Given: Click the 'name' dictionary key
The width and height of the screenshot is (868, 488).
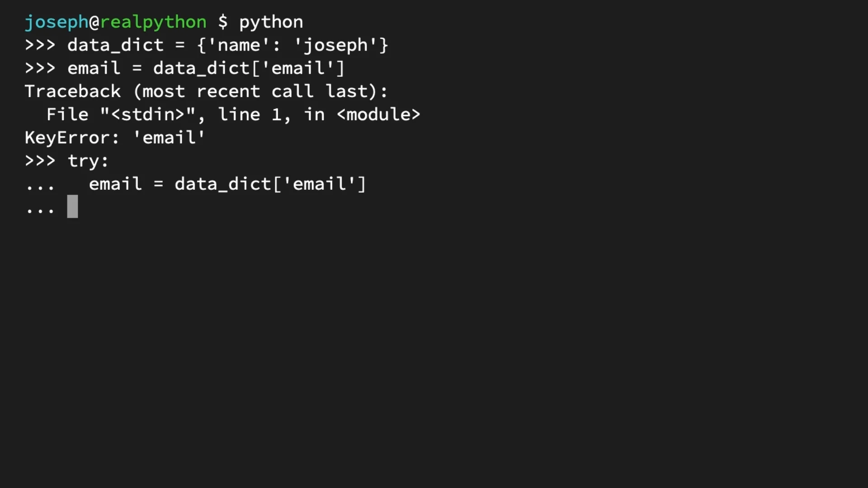Looking at the screenshot, I should 239,45.
